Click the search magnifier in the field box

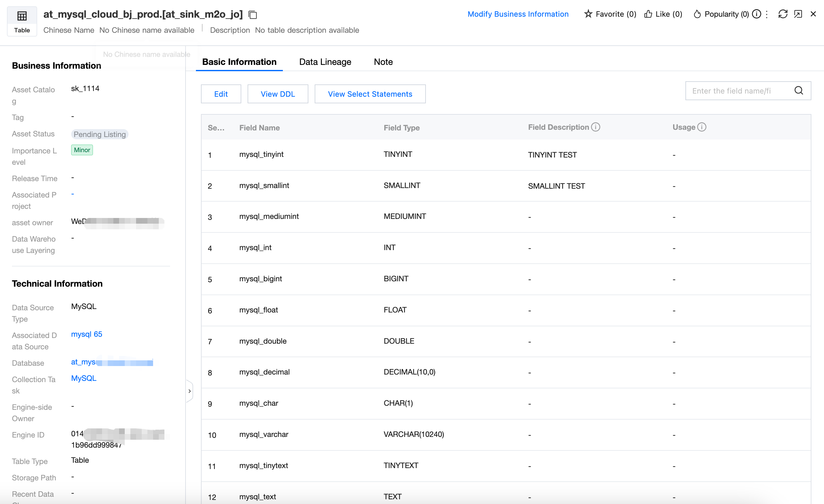pos(799,91)
